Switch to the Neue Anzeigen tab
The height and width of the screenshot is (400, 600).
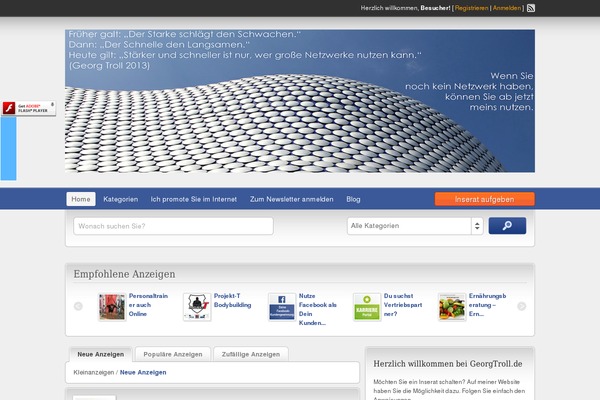(101, 354)
